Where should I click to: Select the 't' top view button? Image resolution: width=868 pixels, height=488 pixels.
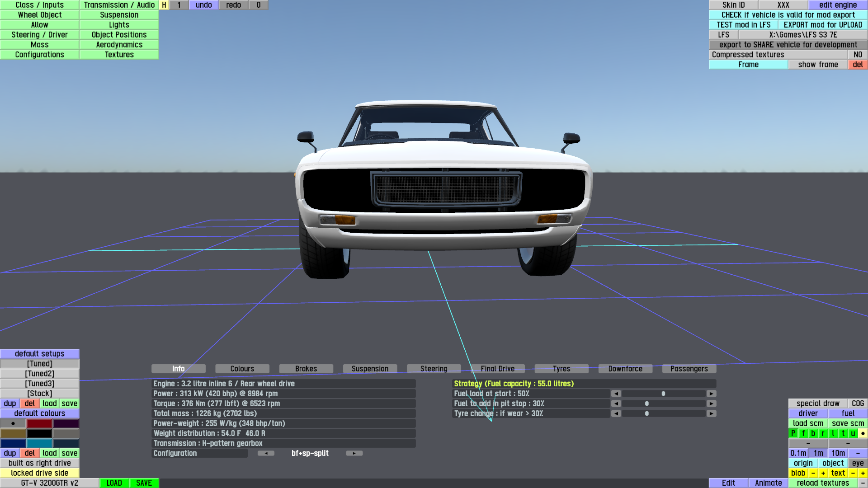click(x=843, y=433)
